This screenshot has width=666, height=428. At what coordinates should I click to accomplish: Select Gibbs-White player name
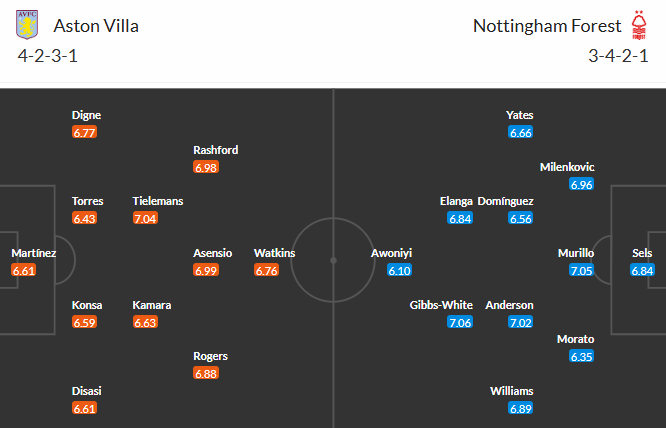(x=441, y=305)
